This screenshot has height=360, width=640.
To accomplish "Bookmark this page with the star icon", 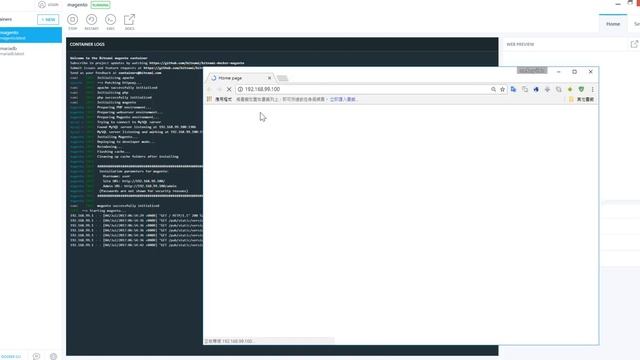I will tap(502, 89).
